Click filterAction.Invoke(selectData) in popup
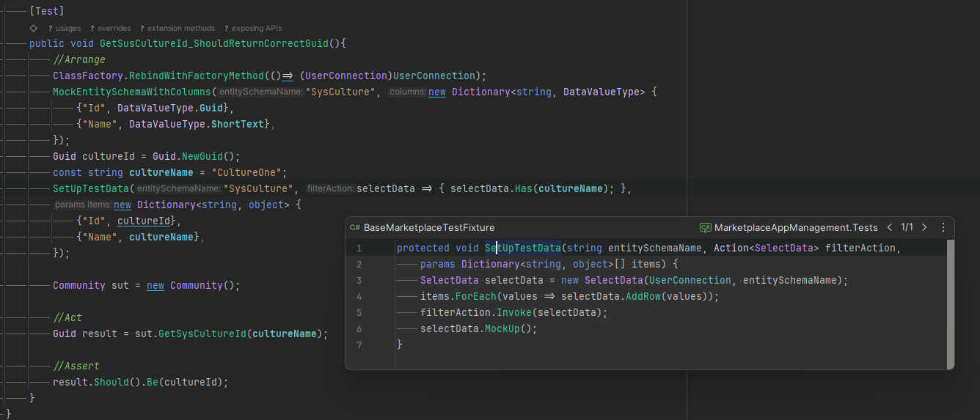This screenshot has width=980, height=420. pyautogui.click(x=511, y=313)
